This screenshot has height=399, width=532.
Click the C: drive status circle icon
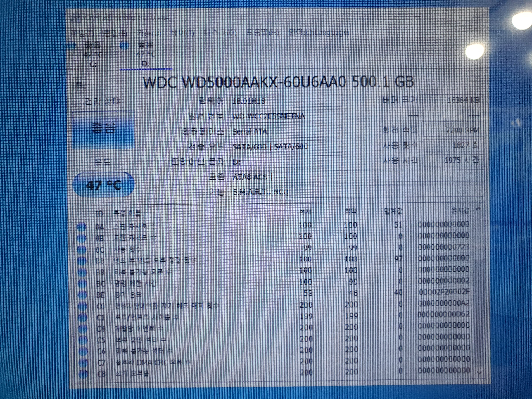click(72, 46)
